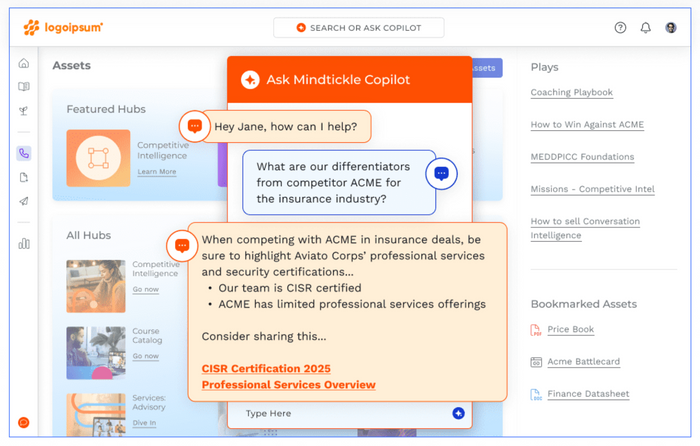Viewport: 700px width, 446px height.
Task: Click the Ask Mindtickle Copilot title
Action: click(x=338, y=80)
